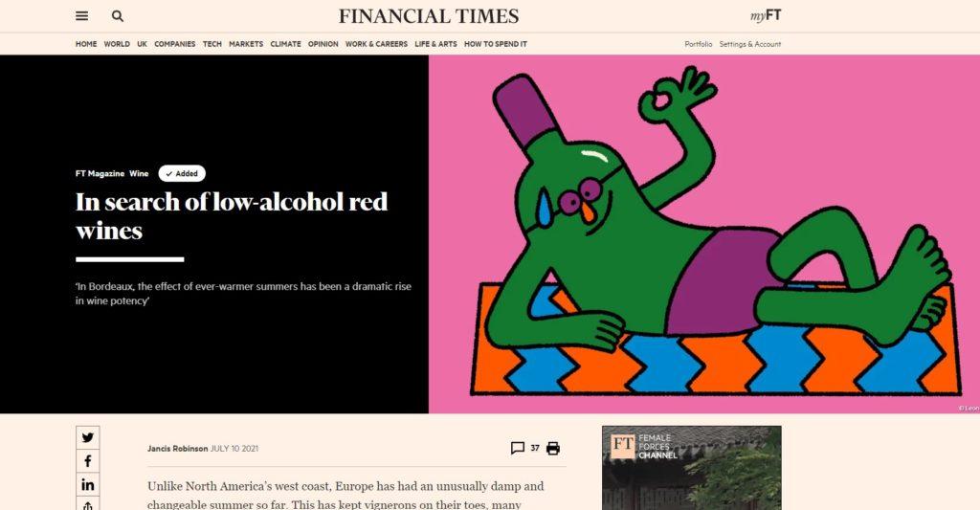
Task: Open the Wine topic link
Action: 139,174
